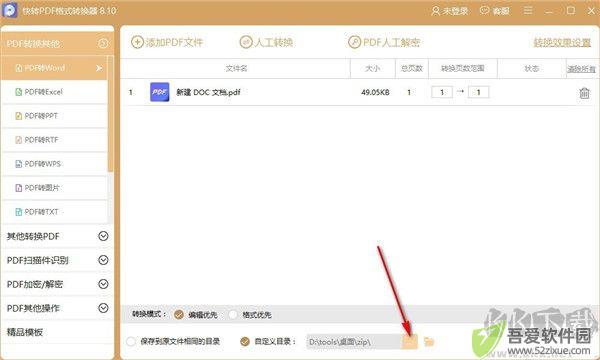Select PDF转Excel in sidebar
The image size is (600, 360).
[54, 92]
